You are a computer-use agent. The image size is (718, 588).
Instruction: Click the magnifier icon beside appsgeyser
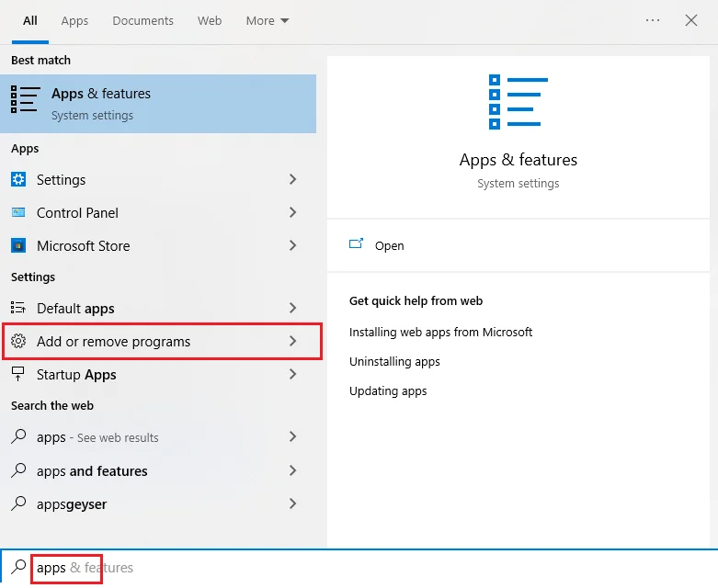point(18,503)
